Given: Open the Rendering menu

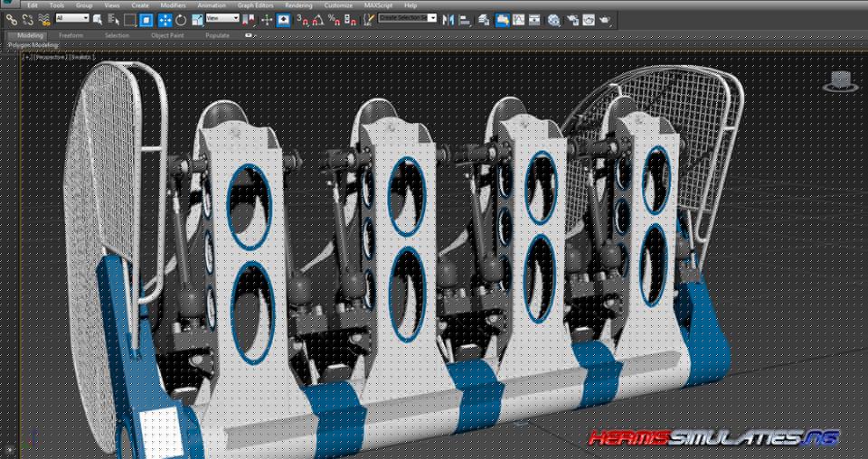Looking at the screenshot, I should [x=298, y=5].
